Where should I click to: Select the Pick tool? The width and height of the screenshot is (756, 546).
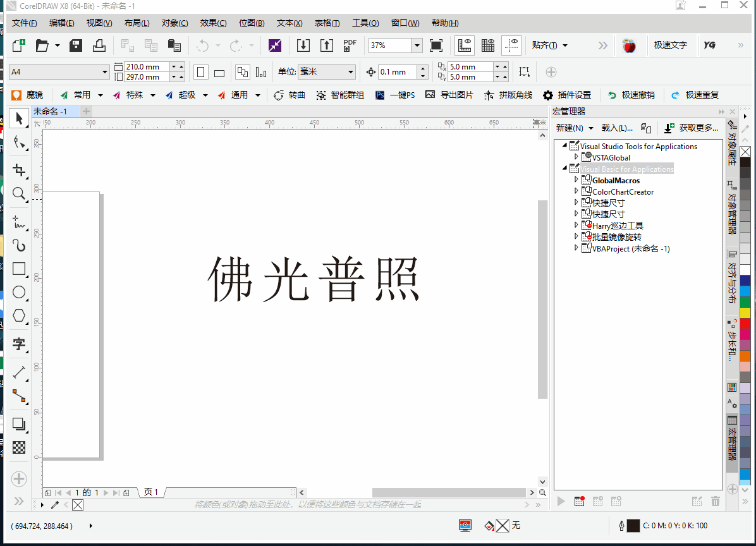[x=19, y=119]
